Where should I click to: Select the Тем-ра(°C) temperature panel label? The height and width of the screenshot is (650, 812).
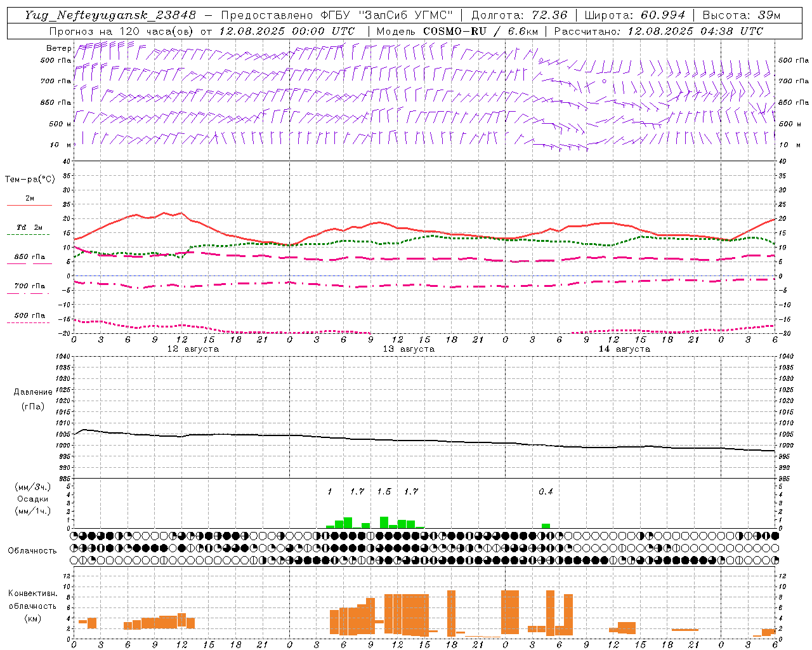click(30, 180)
